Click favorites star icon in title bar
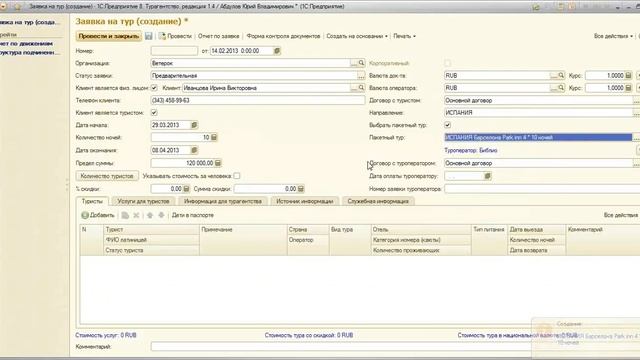Image resolution: width=640 pixels, height=360 pixels. coord(17,7)
